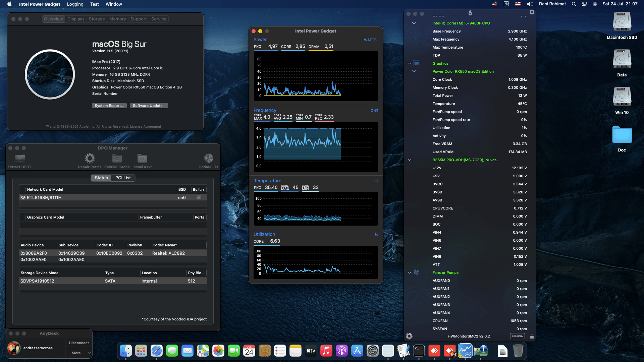Image resolution: width=644 pixels, height=362 pixels.
Task: Open Control Center in menu bar
Action: pyautogui.click(x=585, y=4)
